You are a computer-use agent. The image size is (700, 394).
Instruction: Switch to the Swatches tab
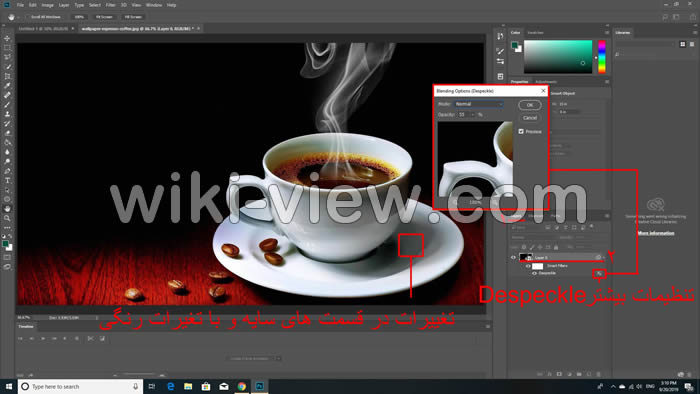tap(535, 33)
